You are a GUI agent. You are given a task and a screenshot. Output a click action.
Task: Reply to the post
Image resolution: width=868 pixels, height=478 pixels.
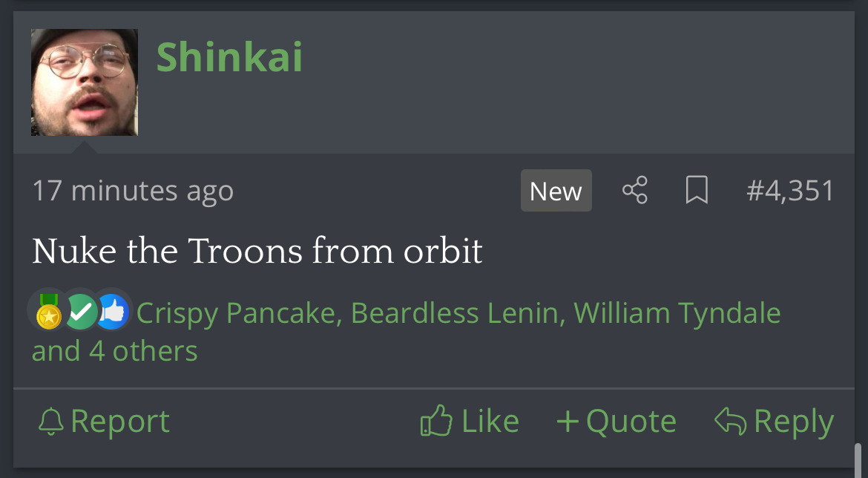(x=774, y=422)
